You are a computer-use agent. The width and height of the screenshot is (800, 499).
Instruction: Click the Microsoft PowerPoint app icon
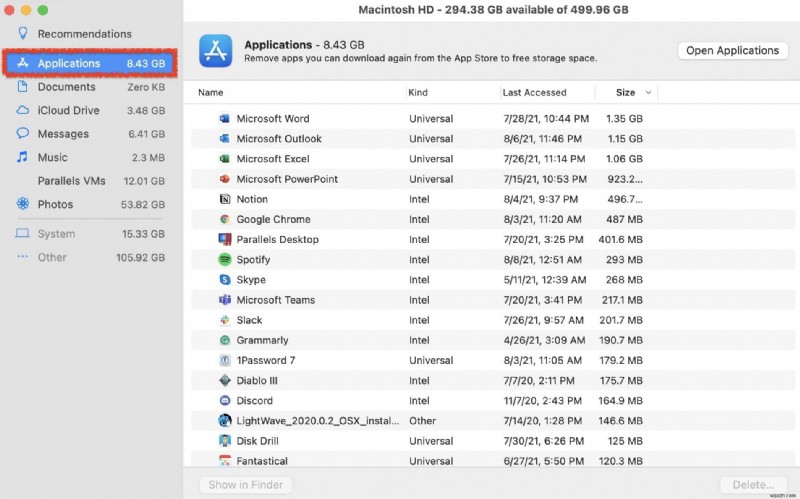click(x=224, y=179)
